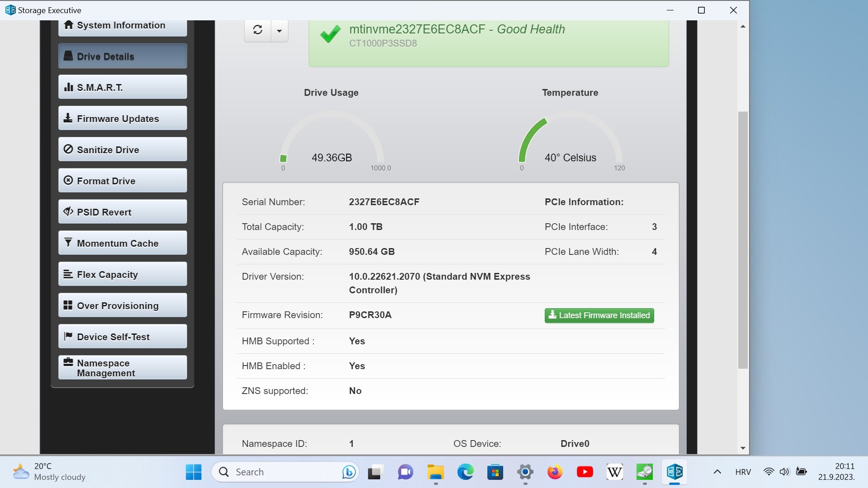868x488 pixels.
Task: Select Drive Details in sidebar
Action: [123, 56]
